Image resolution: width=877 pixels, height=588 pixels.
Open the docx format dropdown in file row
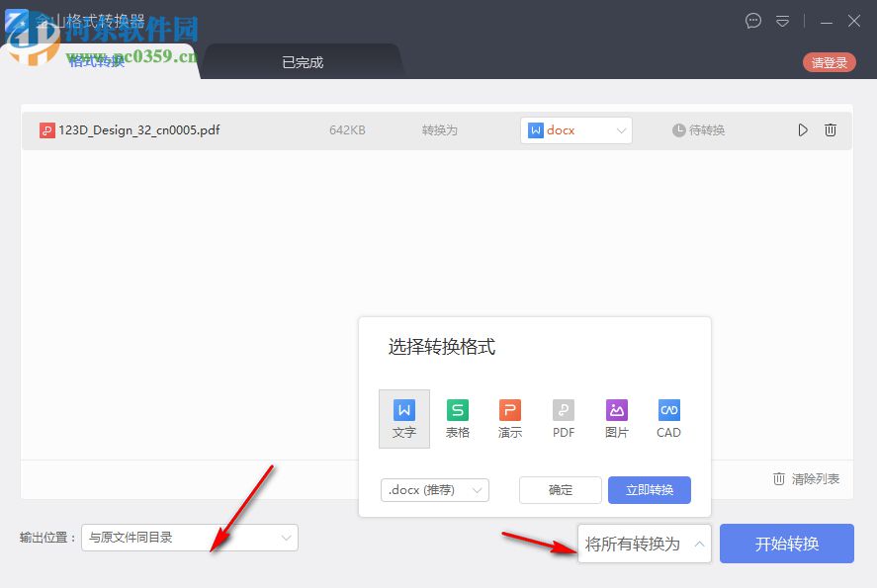(x=576, y=130)
